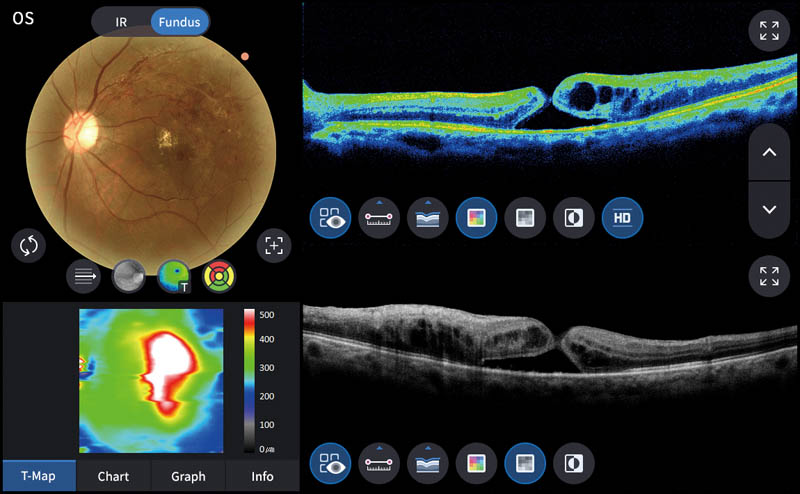Switch to the Graph tab

(x=188, y=476)
